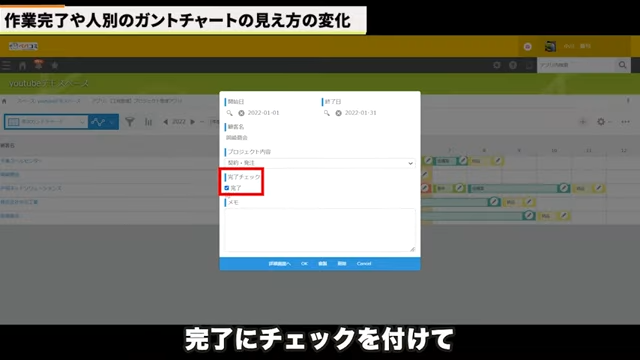Open fourth customer row link in list

click(19, 202)
